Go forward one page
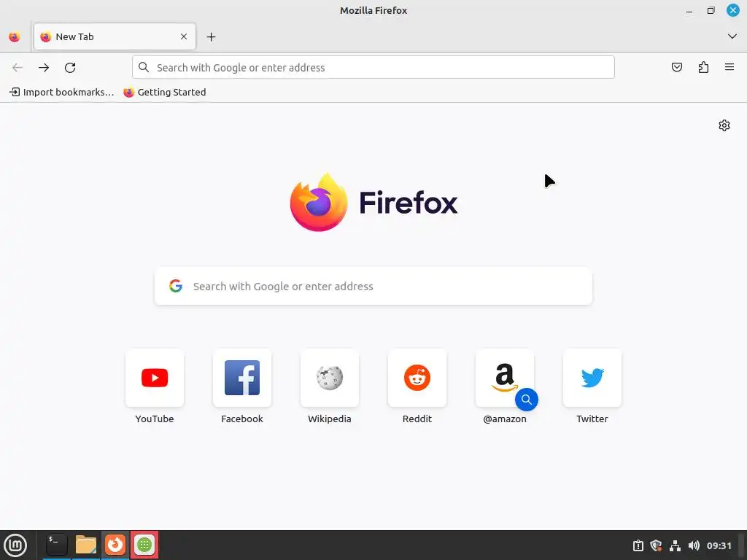 (x=44, y=68)
